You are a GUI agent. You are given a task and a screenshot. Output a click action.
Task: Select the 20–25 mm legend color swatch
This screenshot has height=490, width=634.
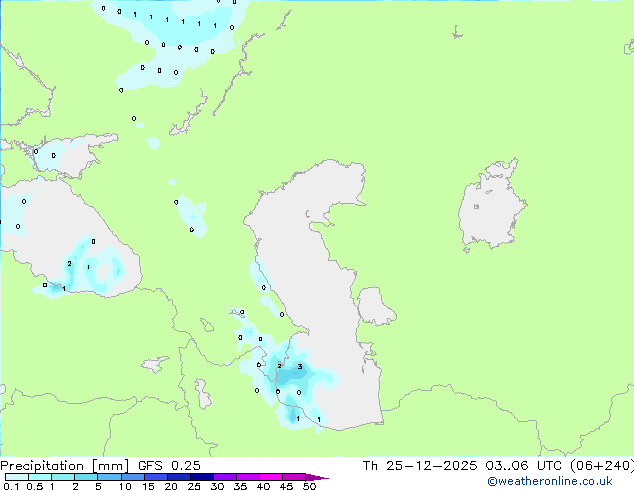pyautogui.click(x=182, y=477)
